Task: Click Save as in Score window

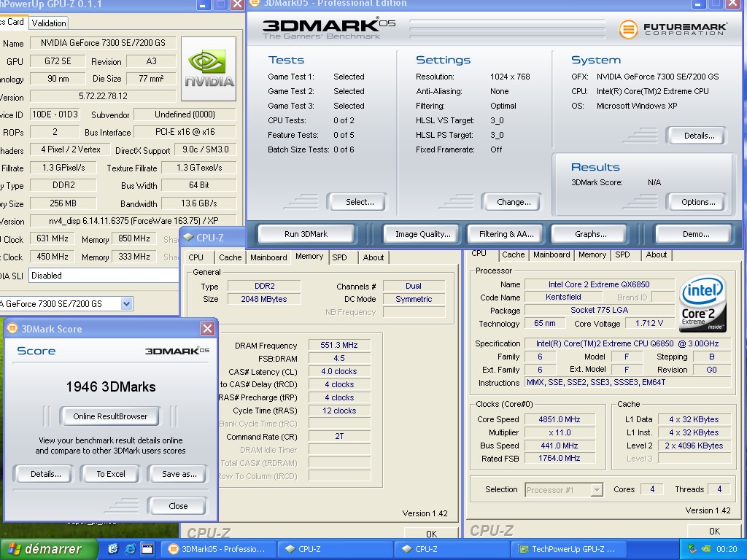Action: 179,474
